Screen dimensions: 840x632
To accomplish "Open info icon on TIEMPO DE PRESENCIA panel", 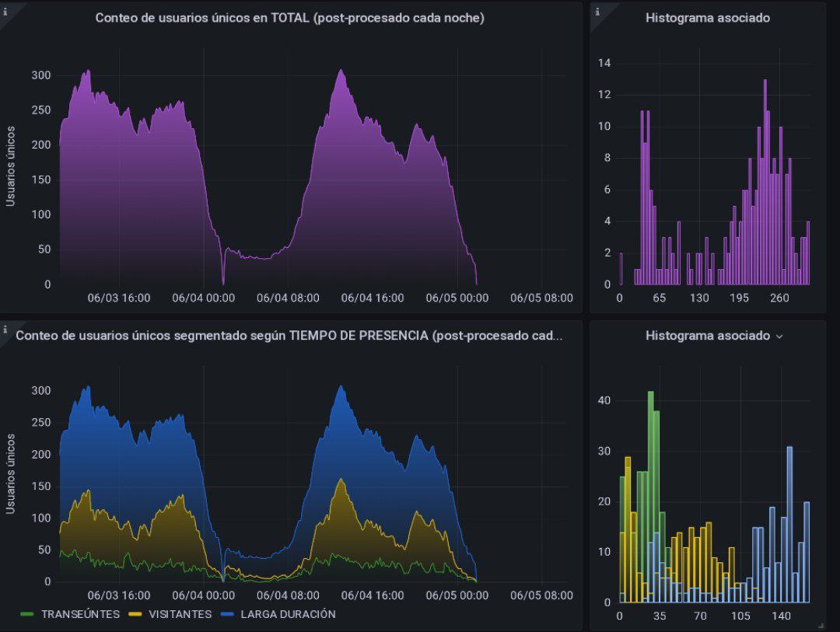I will coord(5,329).
